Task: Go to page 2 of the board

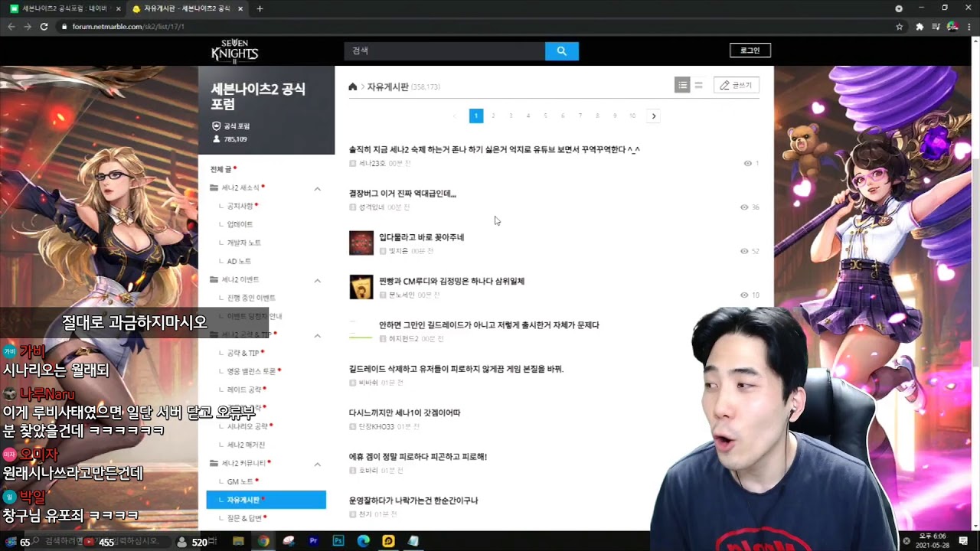Action: click(493, 116)
